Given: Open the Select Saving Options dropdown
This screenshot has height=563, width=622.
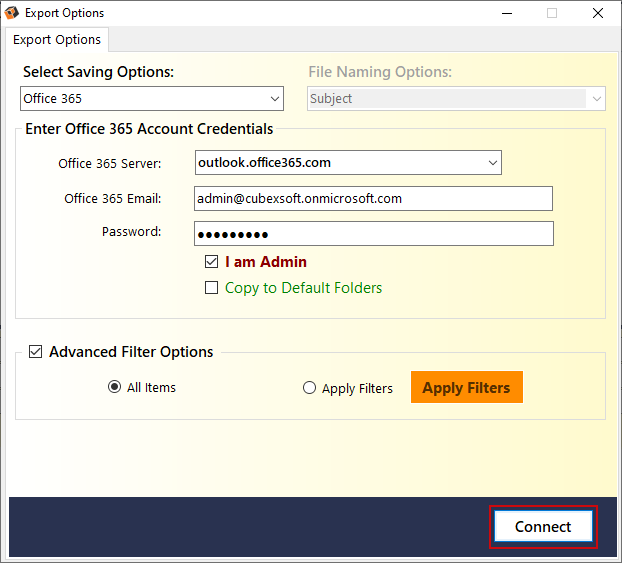Looking at the screenshot, I should (152, 98).
